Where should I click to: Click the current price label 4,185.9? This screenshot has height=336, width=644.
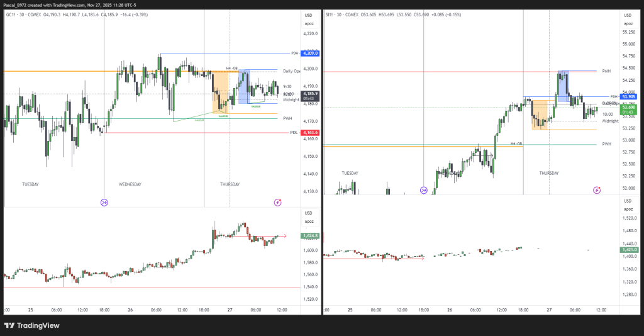(x=311, y=94)
